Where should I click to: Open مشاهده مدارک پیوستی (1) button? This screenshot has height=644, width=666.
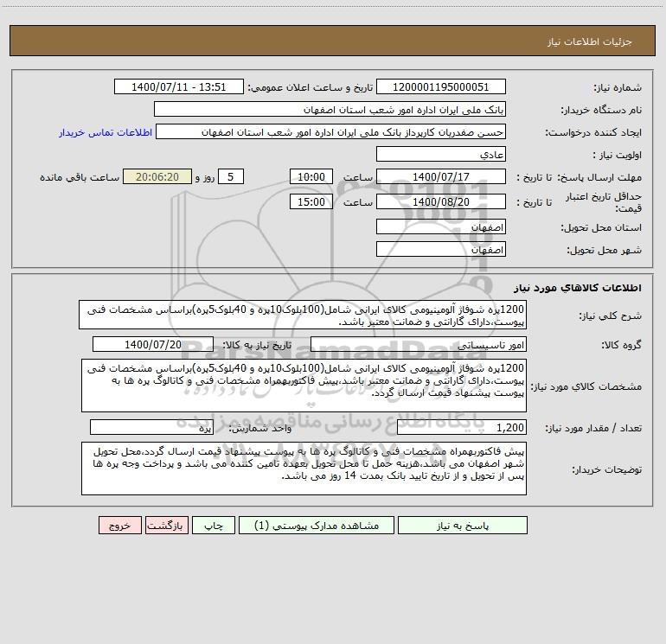click(317, 526)
